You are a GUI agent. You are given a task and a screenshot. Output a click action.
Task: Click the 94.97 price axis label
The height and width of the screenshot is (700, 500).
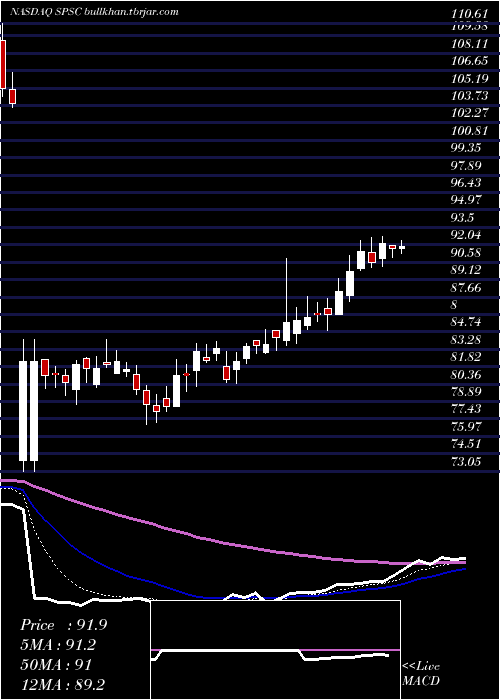pyautogui.click(x=466, y=200)
